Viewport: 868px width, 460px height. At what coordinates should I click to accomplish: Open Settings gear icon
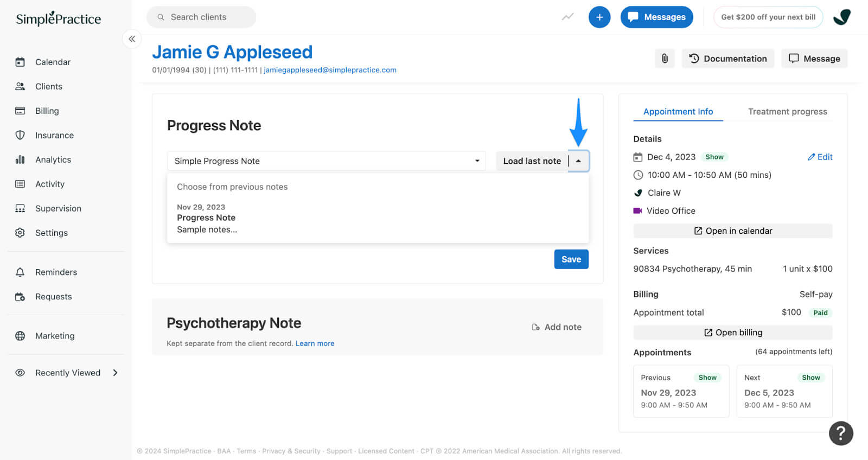point(20,233)
